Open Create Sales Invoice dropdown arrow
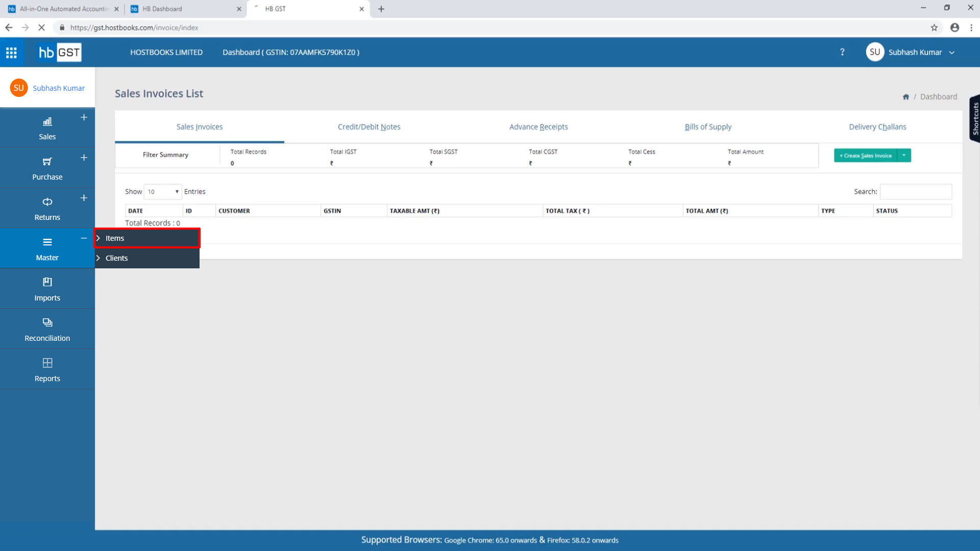This screenshot has height=551, width=980. pyautogui.click(x=904, y=156)
